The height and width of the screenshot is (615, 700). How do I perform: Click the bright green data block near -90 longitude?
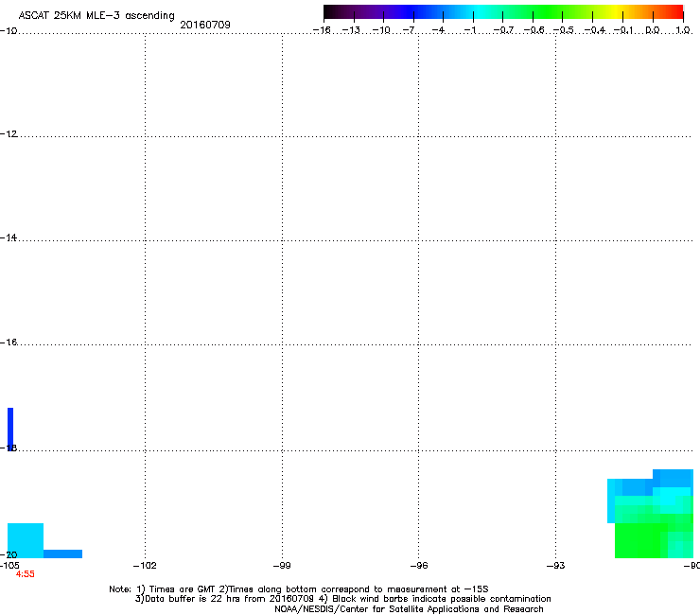click(x=639, y=540)
